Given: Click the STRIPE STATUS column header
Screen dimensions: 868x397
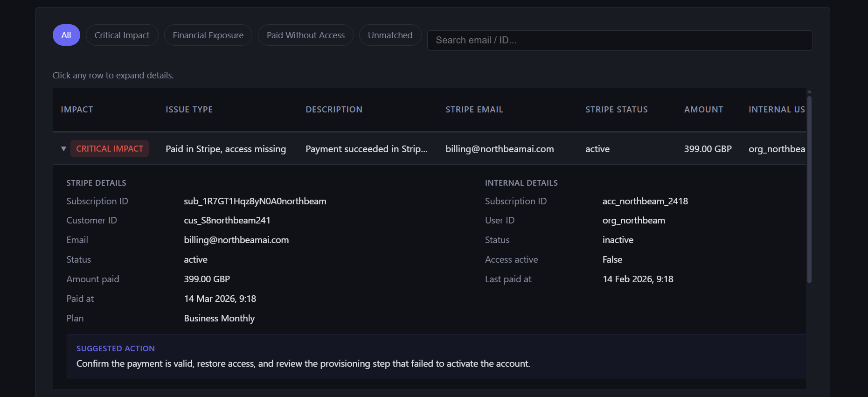Looking at the screenshot, I should point(616,110).
